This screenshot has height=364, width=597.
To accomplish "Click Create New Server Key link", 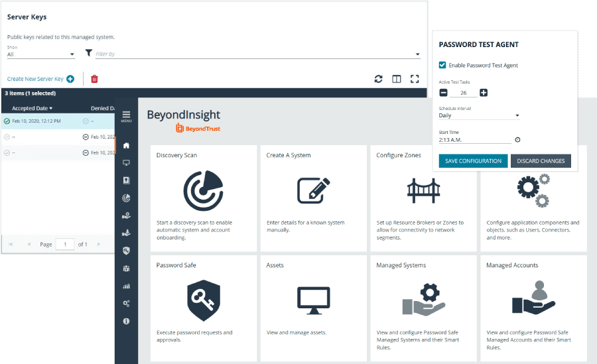I will 35,79.
